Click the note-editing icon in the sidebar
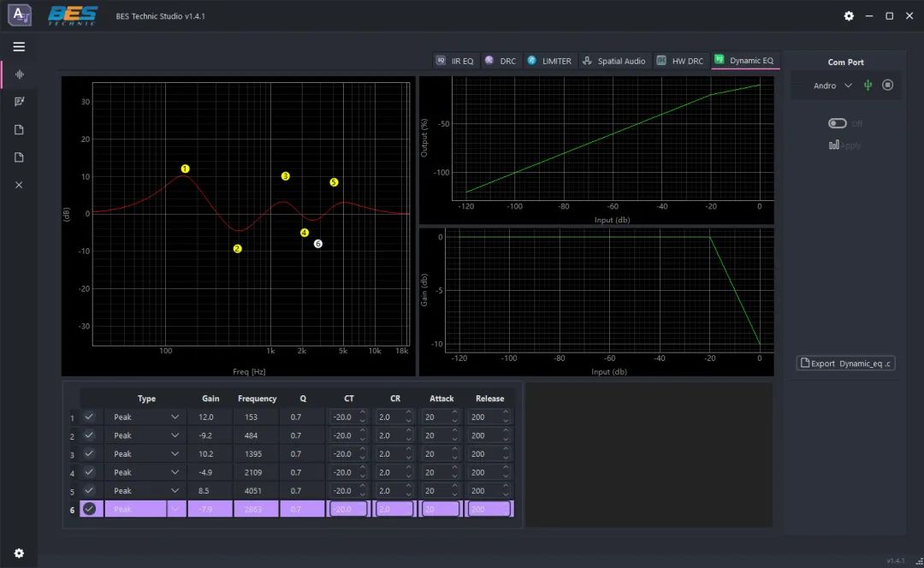 (x=19, y=102)
